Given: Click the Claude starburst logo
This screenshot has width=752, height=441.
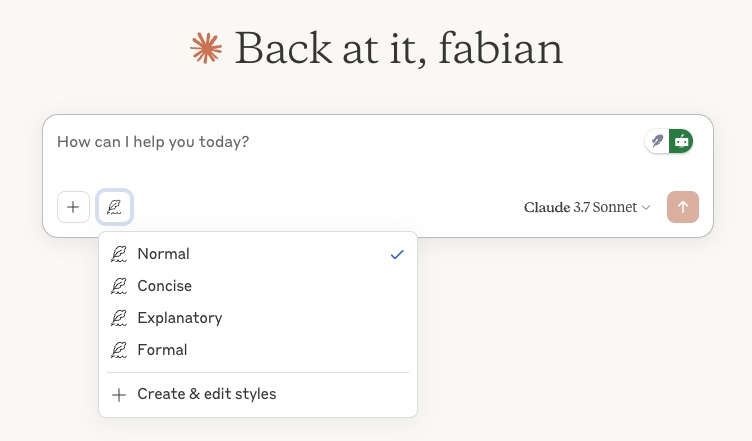Looking at the screenshot, I should pyautogui.click(x=206, y=48).
